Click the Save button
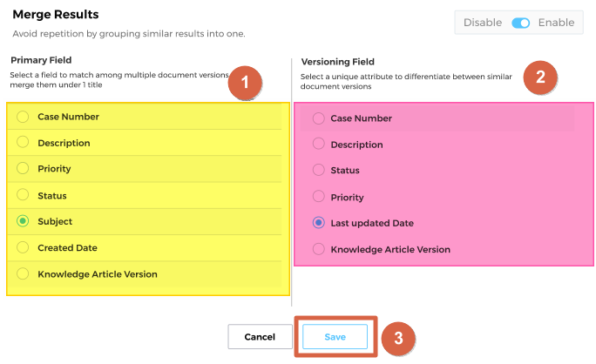 pyautogui.click(x=335, y=337)
